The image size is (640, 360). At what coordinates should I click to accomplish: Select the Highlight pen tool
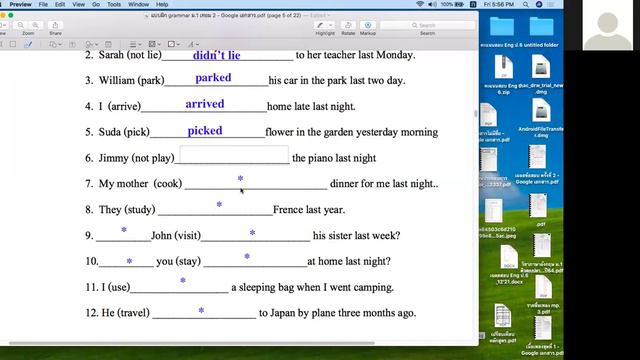tap(320, 25)
